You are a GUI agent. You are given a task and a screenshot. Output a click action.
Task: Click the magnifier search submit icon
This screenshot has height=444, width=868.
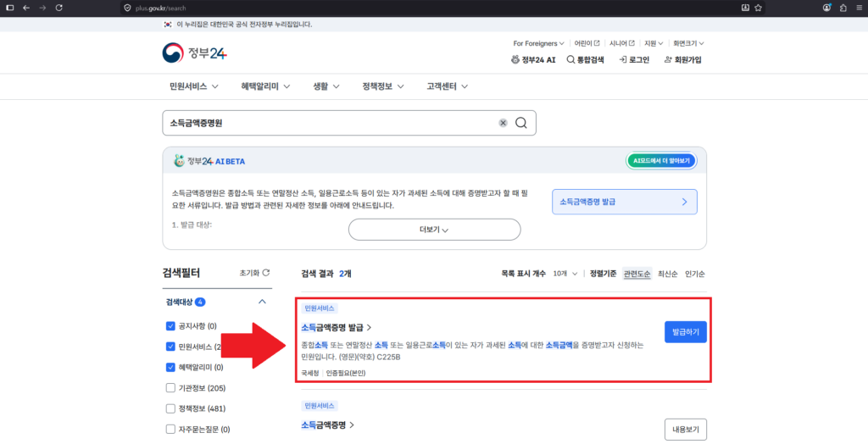[521, 123]
